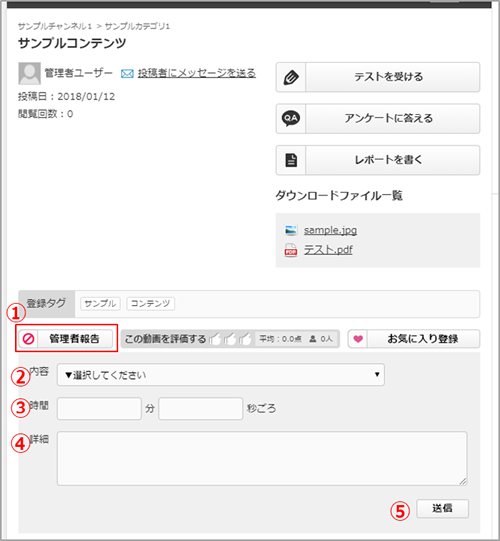Click the pink heart icon on お気に入り登録
This screenshot has width=500, height=541.
tap(358, 339)
